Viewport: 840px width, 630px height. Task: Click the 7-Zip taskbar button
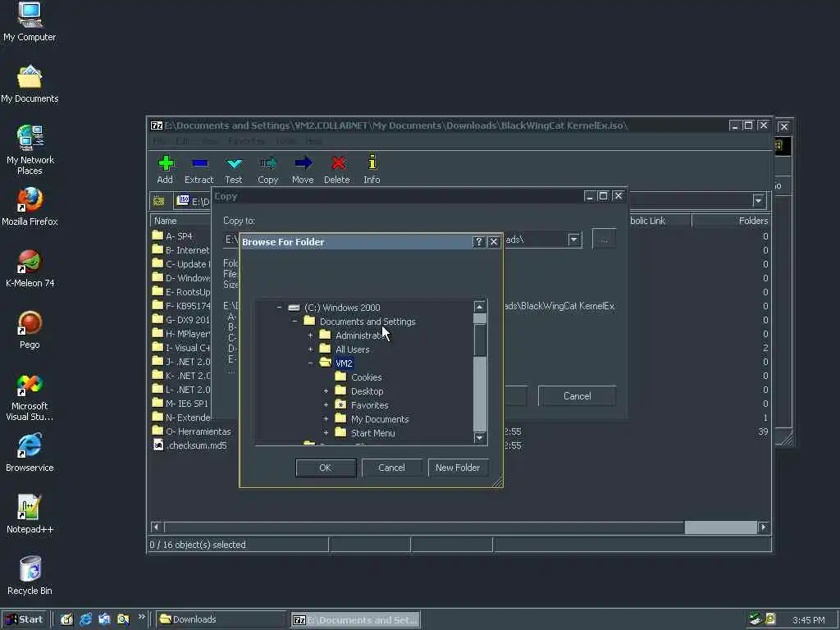coord(356,620)
